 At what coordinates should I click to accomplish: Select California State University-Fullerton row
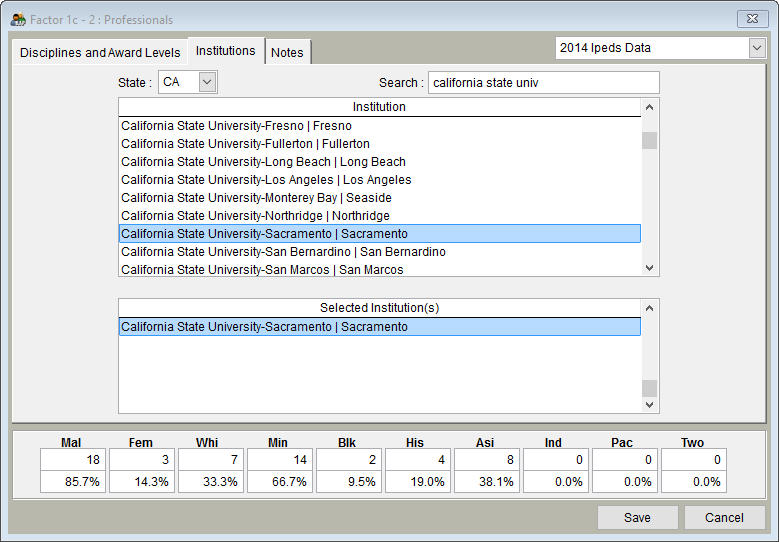380,144
